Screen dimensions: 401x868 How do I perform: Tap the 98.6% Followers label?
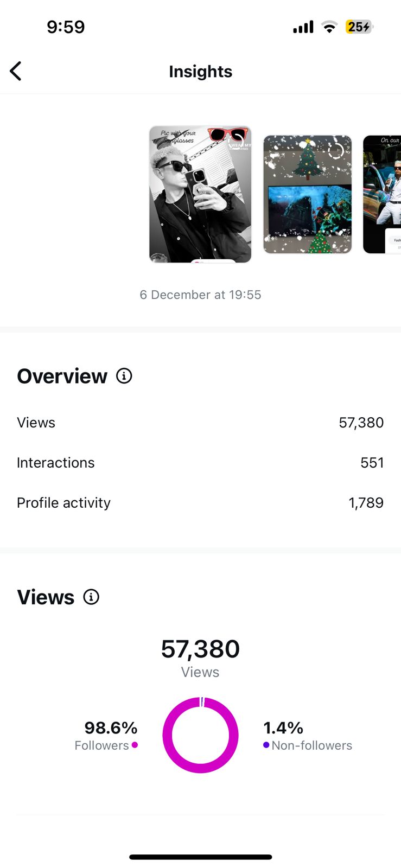(106, 736)
